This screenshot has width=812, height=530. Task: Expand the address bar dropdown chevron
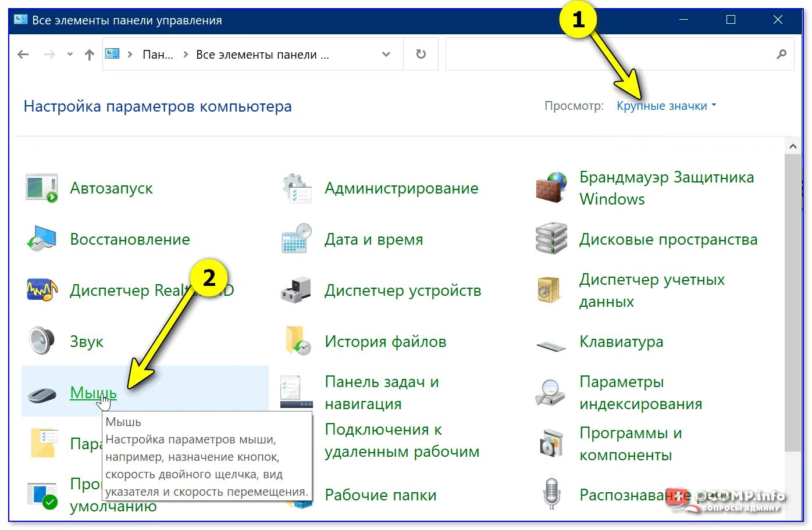click(386, 53)
